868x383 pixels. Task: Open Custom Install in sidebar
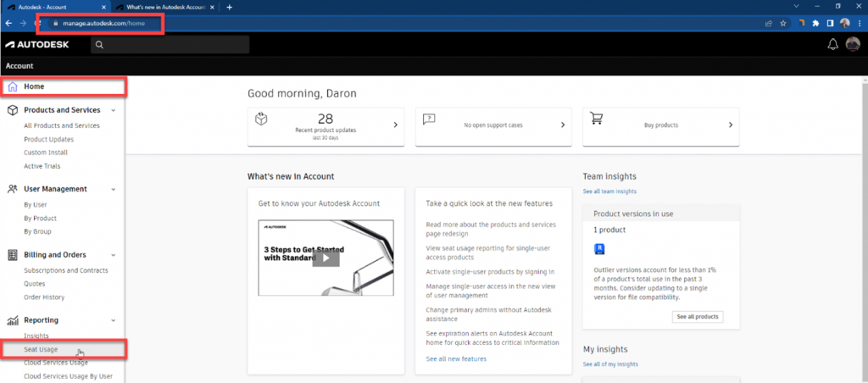click(46, 153)
